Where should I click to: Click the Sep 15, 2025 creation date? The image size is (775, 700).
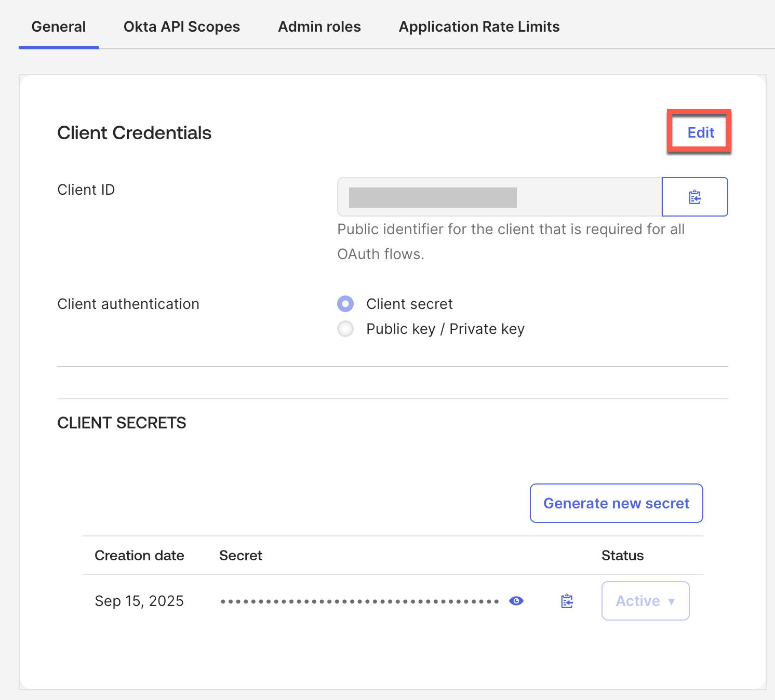tap(139, 601)
